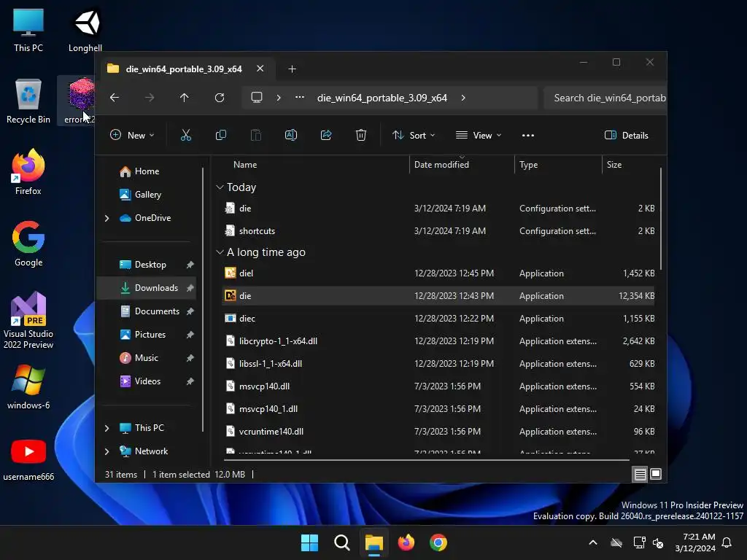Select the Firefox desktop shortcut
Image resolution: width=747 pixels, height=560 pixels.
pyautogui.click(x=28, y=172)
